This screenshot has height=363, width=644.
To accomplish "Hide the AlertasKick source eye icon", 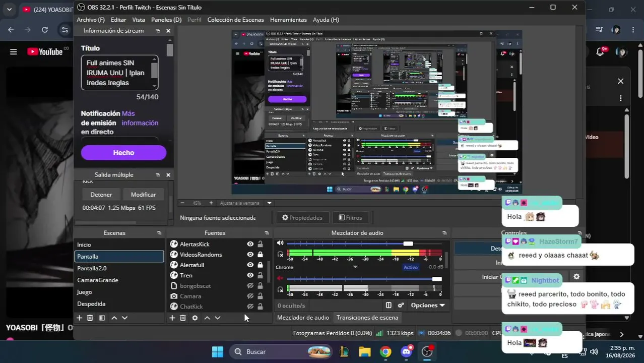I will click(250, 244).
